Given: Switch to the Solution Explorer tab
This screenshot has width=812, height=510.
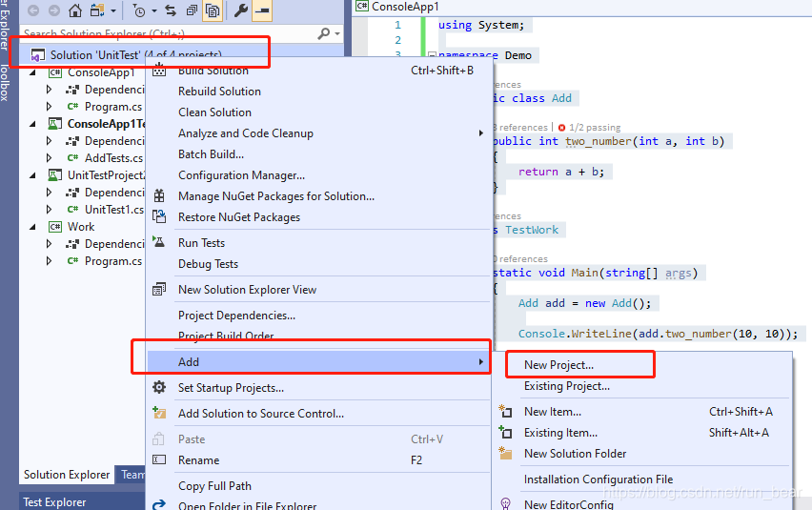Looking at the screenshot, I should (x=67, y=475).
